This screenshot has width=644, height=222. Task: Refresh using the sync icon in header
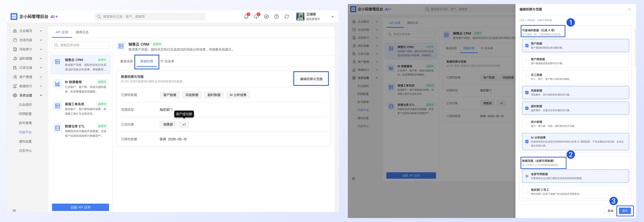tap(287, 16)
